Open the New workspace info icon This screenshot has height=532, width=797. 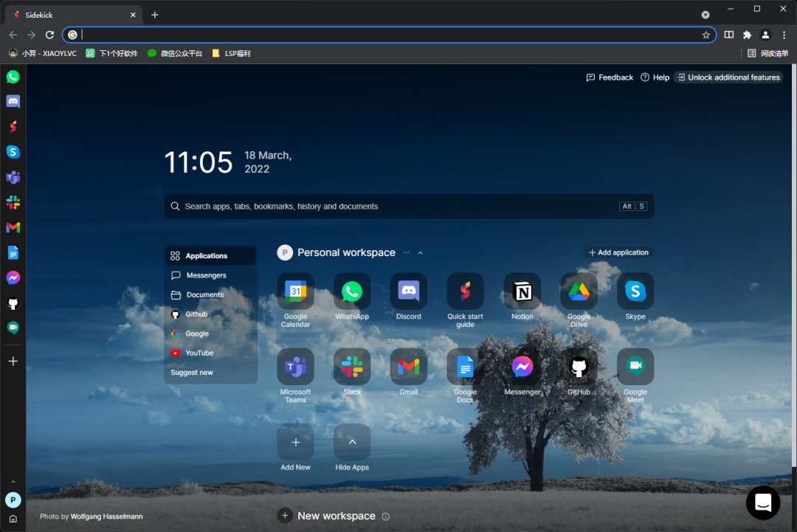[x=386, y=517]
